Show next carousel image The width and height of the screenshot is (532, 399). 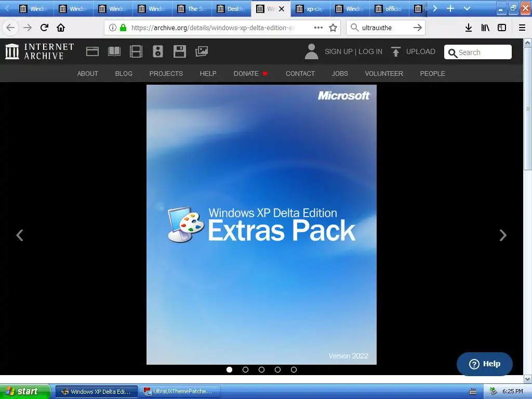click(x=503, y=235)
